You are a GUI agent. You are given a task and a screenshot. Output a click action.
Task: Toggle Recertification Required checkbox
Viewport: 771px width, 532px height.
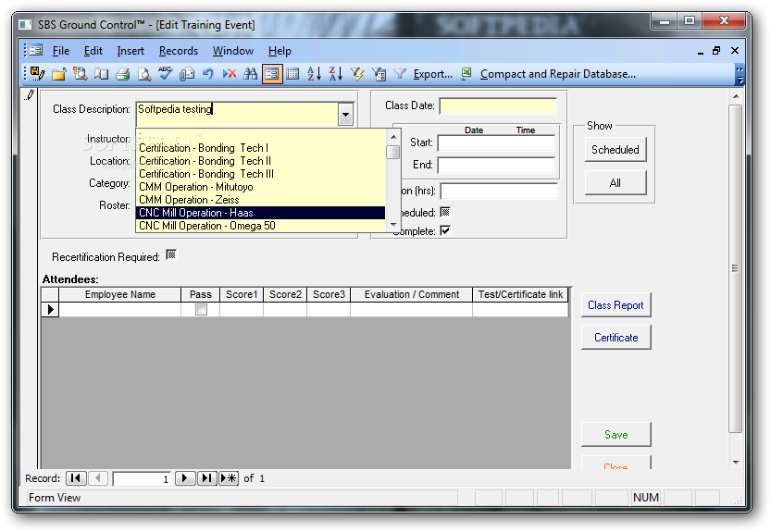[171, 255]
